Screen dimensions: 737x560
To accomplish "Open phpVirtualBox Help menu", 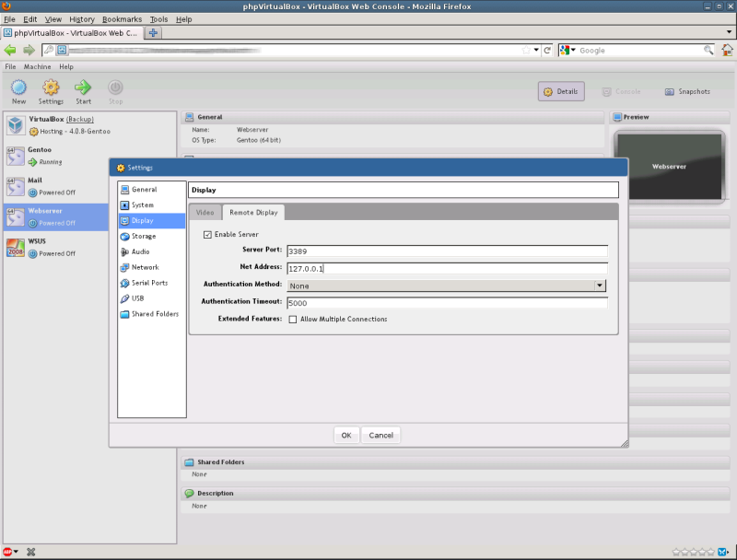I will [66, 66].
